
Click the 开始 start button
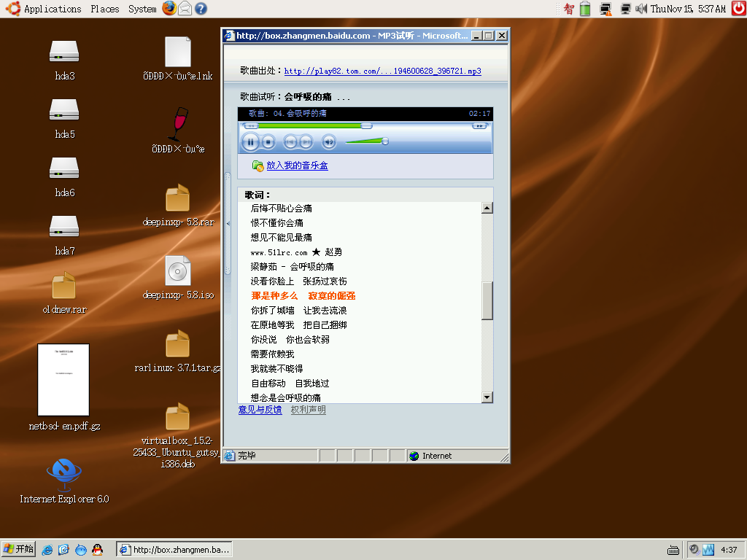(18, 549)
